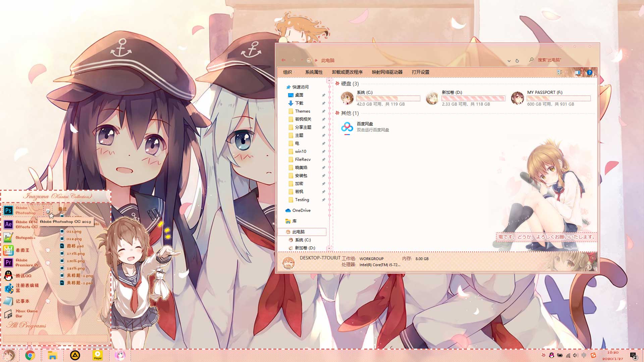Open 新加卷 (D:) drive tile
This screenshot has width=644, height=362.
click(x=465, y=98)
